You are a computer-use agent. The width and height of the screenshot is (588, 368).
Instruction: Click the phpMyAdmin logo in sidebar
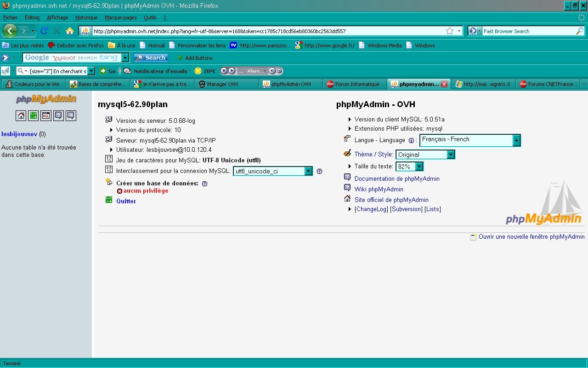click(x=46, y=99)
